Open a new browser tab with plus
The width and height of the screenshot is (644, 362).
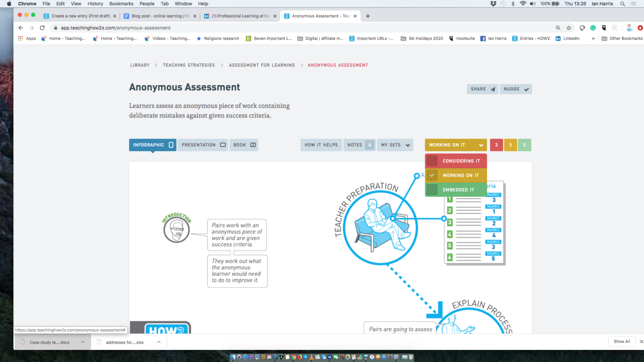(368, 16)
